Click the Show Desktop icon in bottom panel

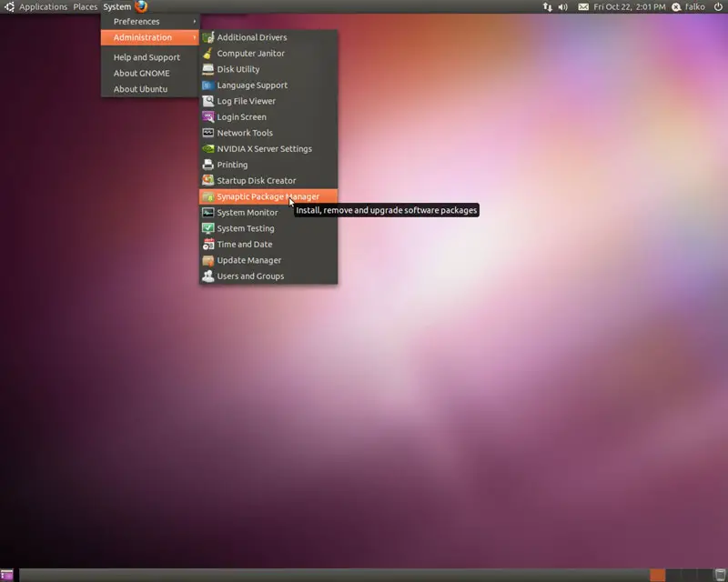6,575
